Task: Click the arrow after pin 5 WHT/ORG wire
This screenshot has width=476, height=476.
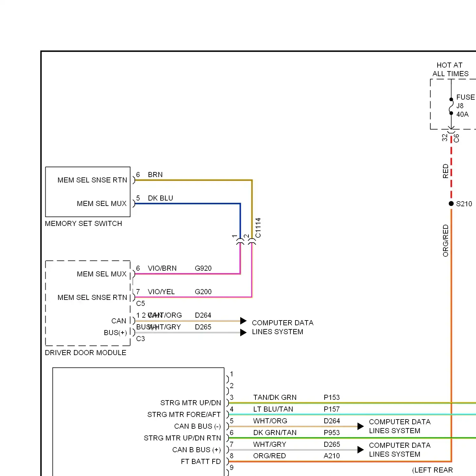Action: pos(360,426)
